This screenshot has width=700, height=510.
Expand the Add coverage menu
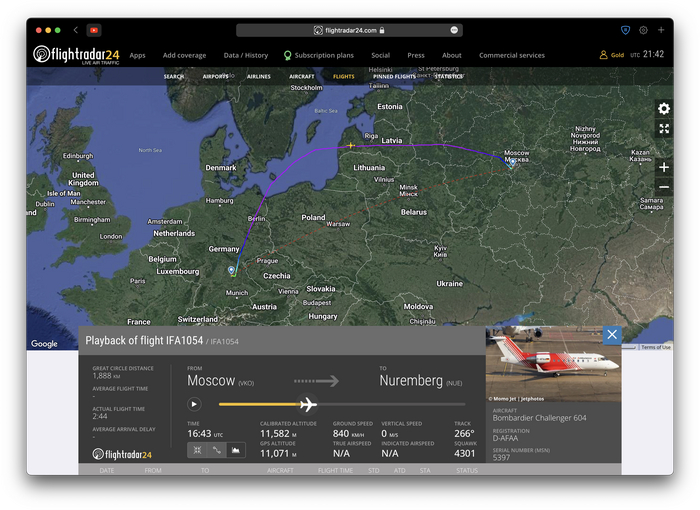point(184,56)
